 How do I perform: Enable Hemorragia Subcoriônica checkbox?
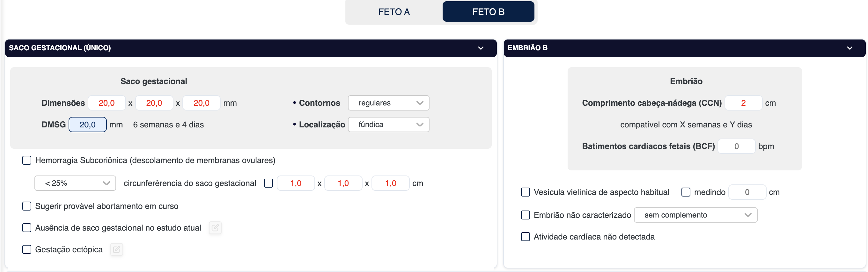pos(26,160)
